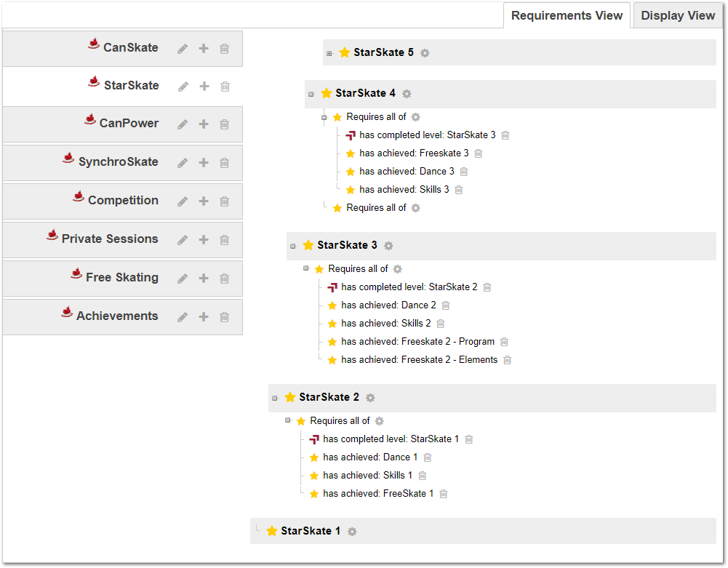The image size is (728, 568).
Task: Click gear icon next to StarSkate 3
Action: [388, 246]
